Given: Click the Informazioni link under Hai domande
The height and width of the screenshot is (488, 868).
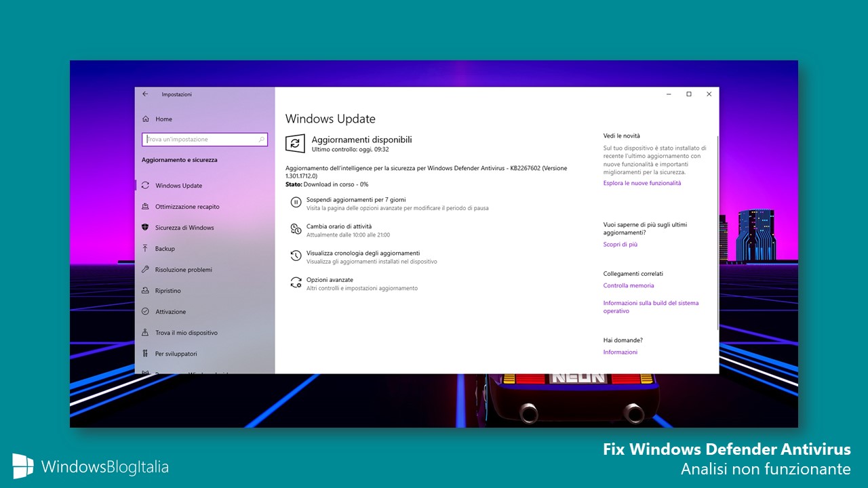Looking at the screenshot, I should [x=620, y=352].
